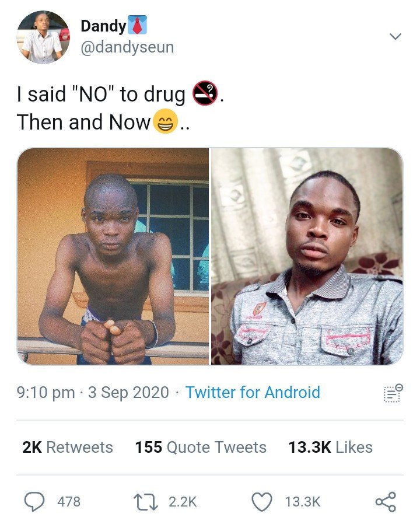The image size is (420, 524).
Task: Click the 2.2K retweet count
Action: point(183,502)
